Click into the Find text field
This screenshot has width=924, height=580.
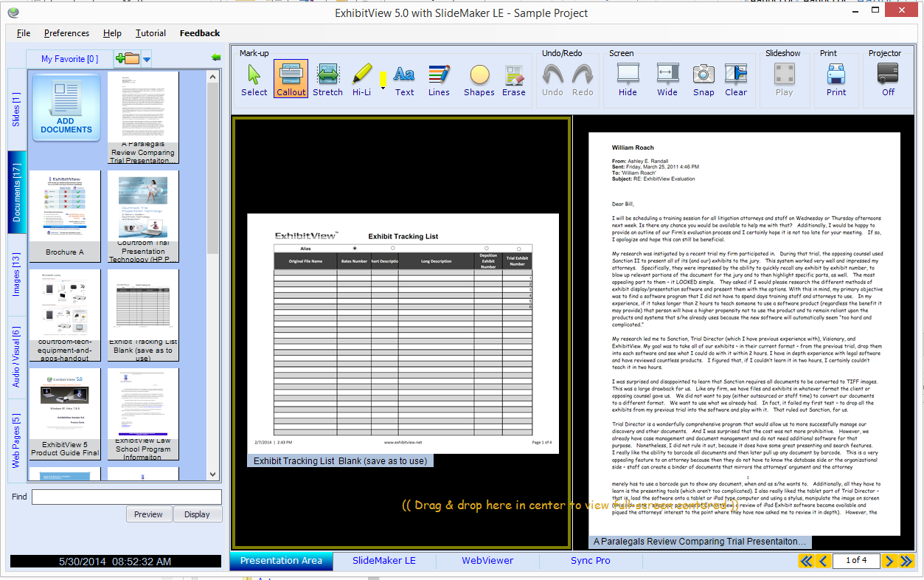click(x=126, y=497)
